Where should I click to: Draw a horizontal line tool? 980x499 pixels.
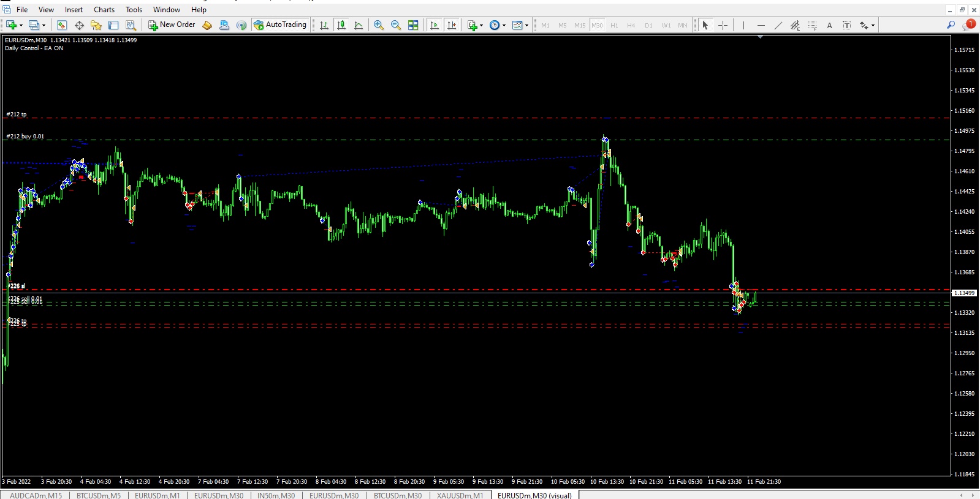click(761, 25)
